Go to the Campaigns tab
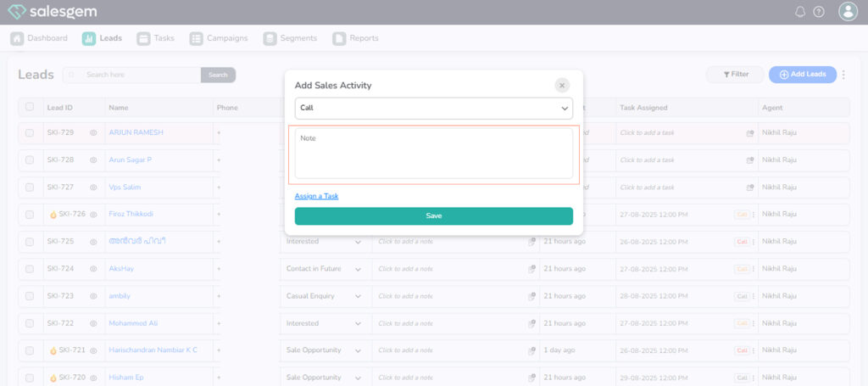Viewport: 868px width, 386px height. pos(219,38)
